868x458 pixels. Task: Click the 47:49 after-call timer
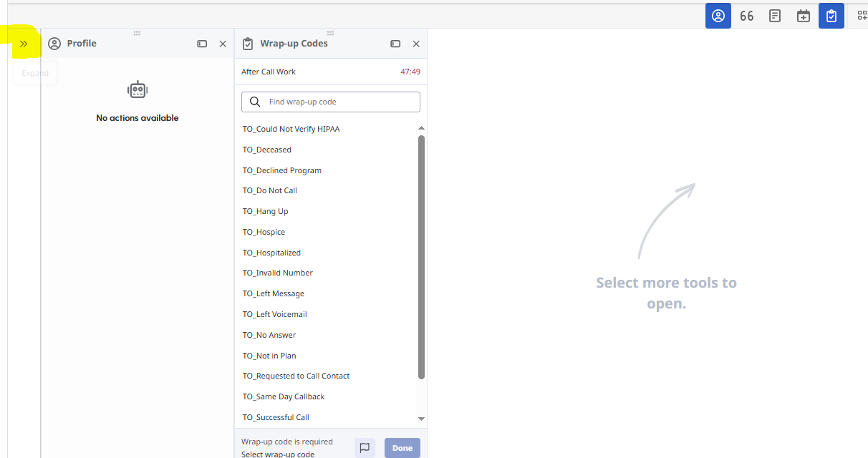tap(410, 72)
